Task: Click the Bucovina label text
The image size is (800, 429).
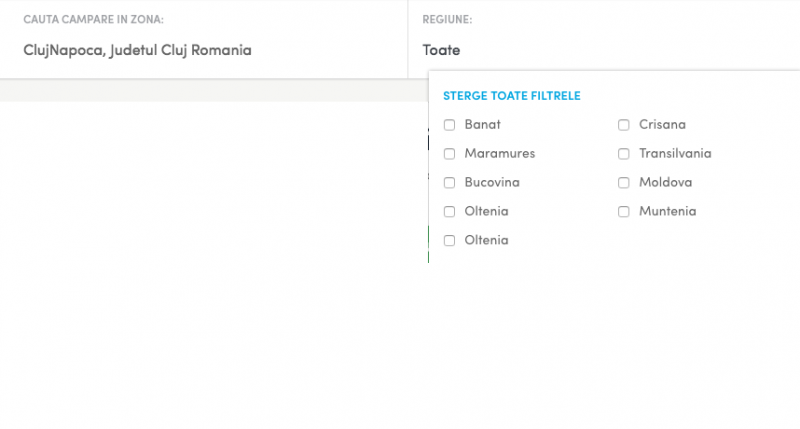Action: (x=492, y=183)
